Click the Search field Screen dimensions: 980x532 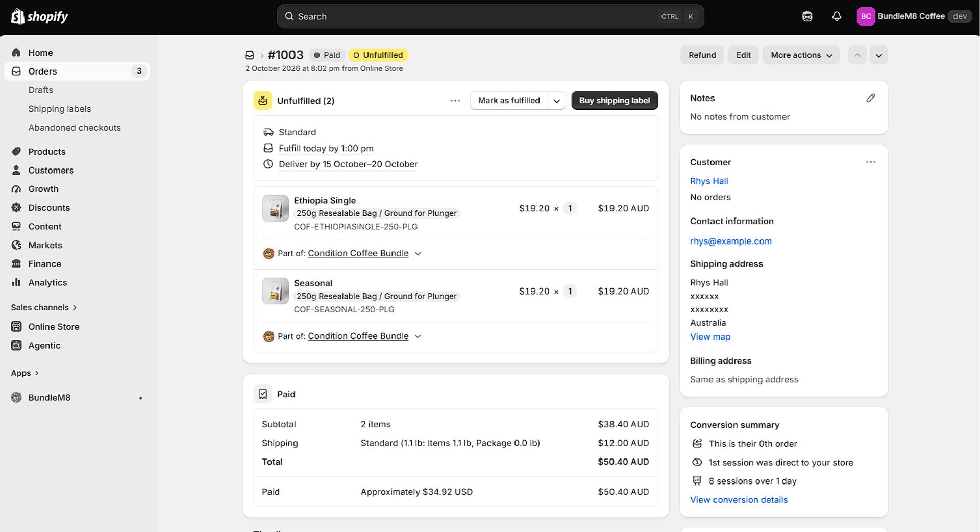[491, 16]
